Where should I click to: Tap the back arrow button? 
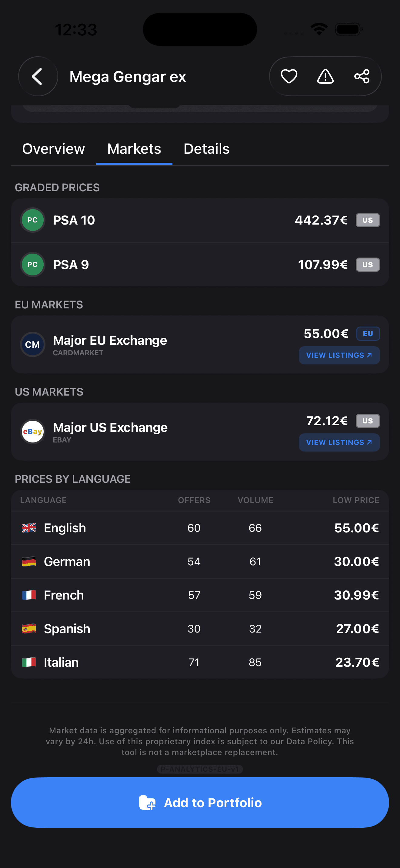pos(38,77)
